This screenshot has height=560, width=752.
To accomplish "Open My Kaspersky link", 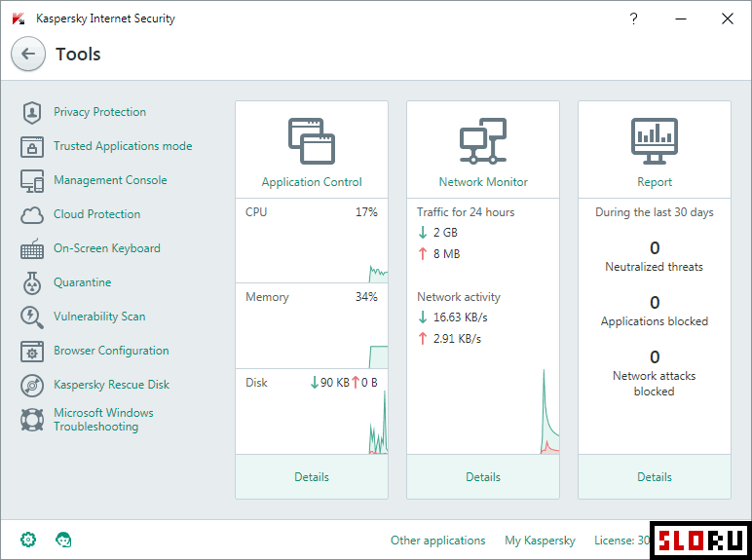I will tap(540, 541).
